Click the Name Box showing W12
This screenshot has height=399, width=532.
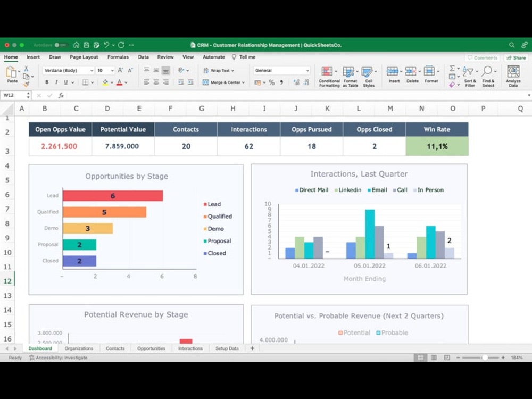(15, 95)
